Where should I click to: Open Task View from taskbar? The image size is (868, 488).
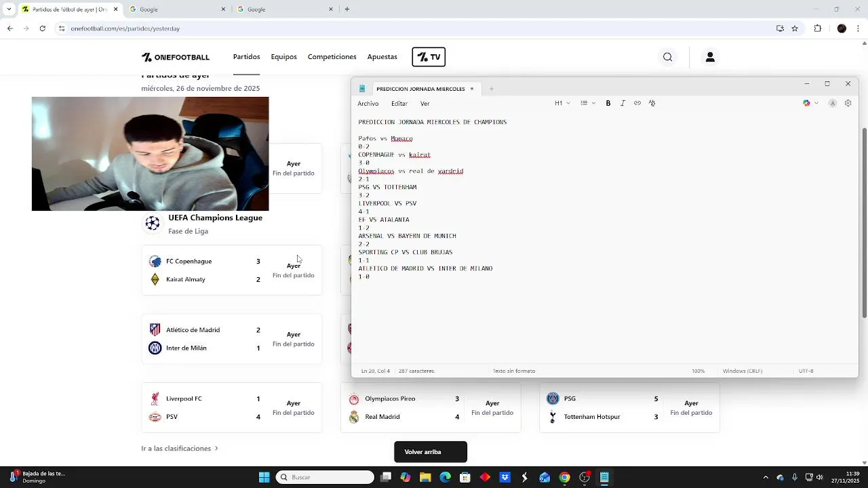tap(386, 477)
